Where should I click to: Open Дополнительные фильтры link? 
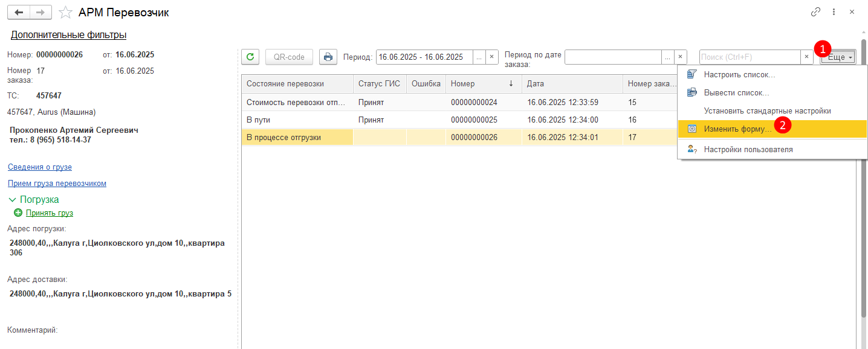[x=68, y=35]
